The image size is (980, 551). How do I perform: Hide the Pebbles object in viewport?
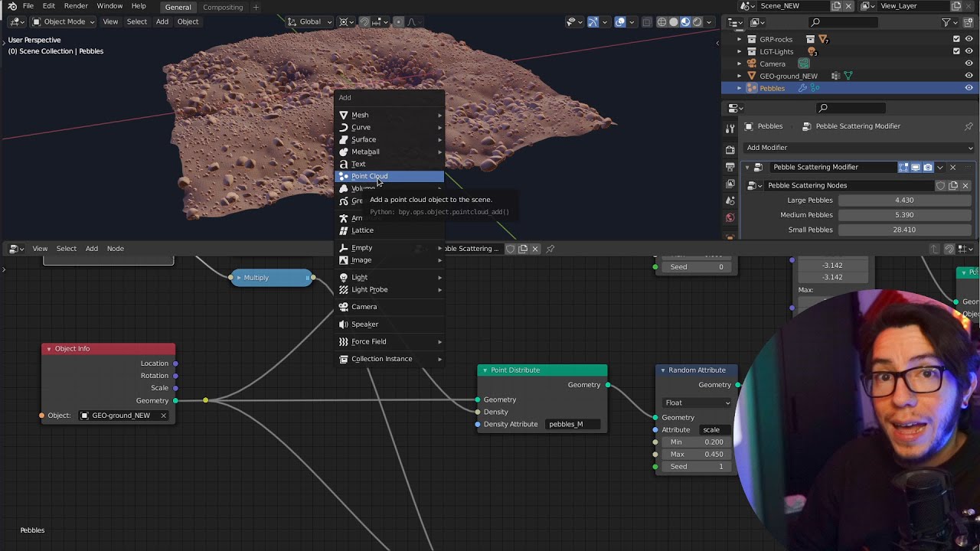click(969, 88)
